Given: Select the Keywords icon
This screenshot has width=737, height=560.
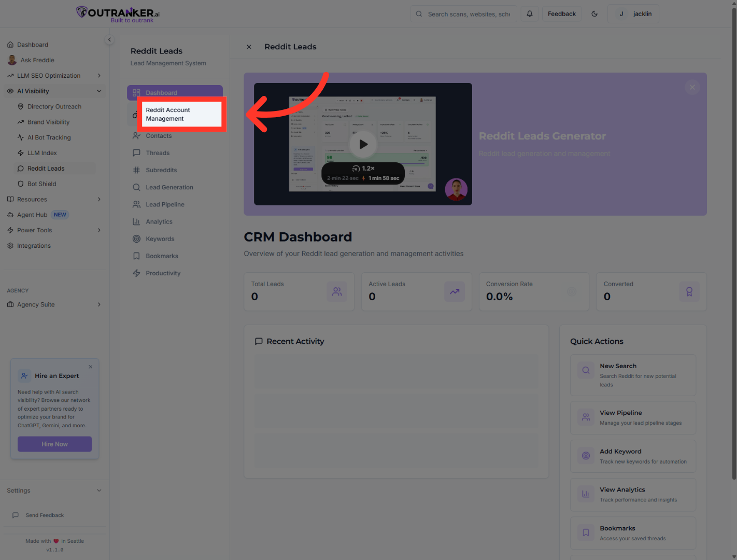Looking at the screenshot, I should [136, 239].
